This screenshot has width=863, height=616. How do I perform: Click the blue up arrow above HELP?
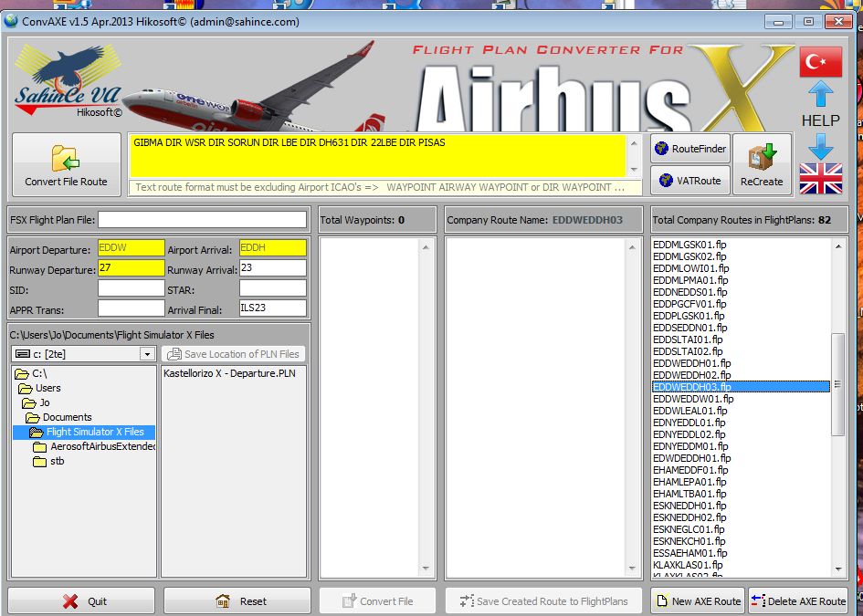coord(821,93)
